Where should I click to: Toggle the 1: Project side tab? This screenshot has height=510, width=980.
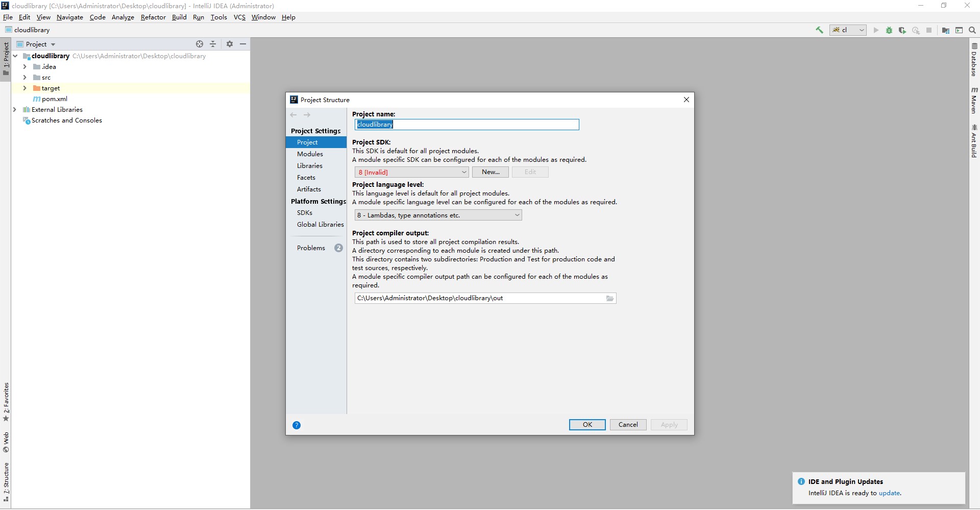(x=6, y=58)
